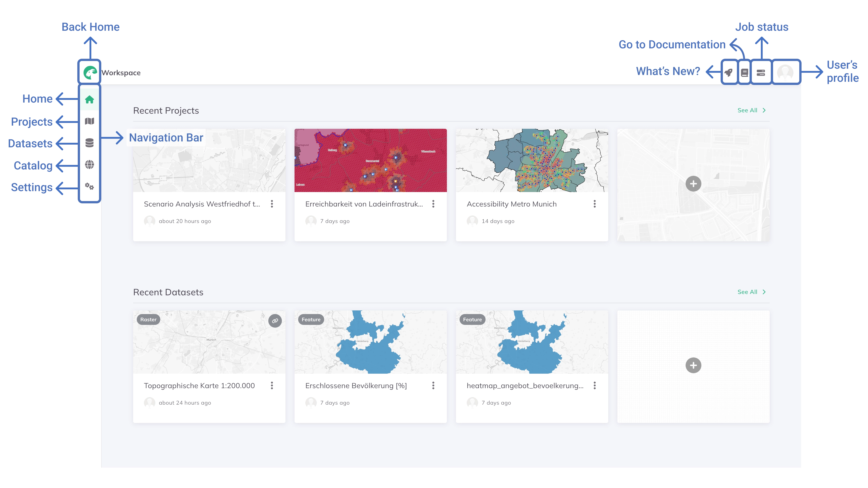Click the Feature tag on heatmap_angebot card
Screen dimensions: 868x488
(x=472, y=319)
